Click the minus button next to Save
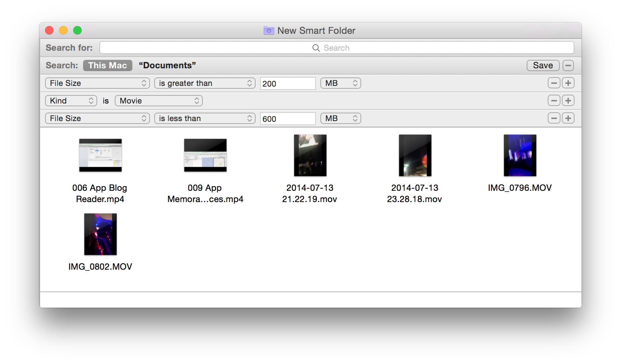This screenshot has width=621, height=364. (x=568, y=65)
